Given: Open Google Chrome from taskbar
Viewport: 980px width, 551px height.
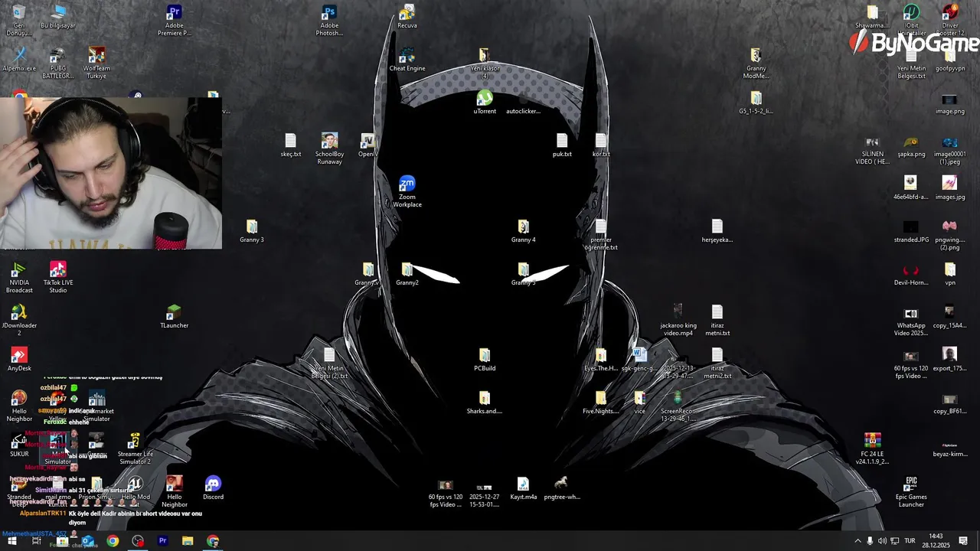Looking at the screenshot, I should point(113,541).
